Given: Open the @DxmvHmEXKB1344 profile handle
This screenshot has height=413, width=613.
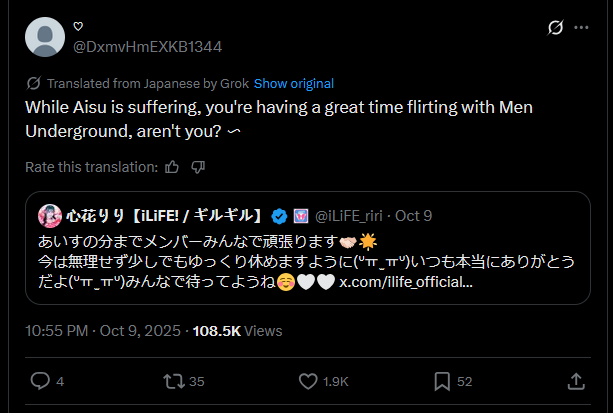Looking at the screenshot, I should 147,46.
